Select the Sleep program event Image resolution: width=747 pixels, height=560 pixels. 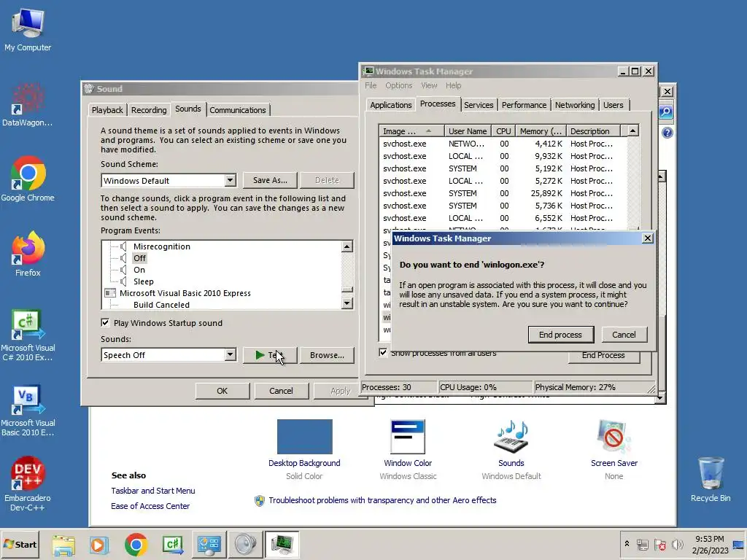pyautogui.click(x=144, y=281)
